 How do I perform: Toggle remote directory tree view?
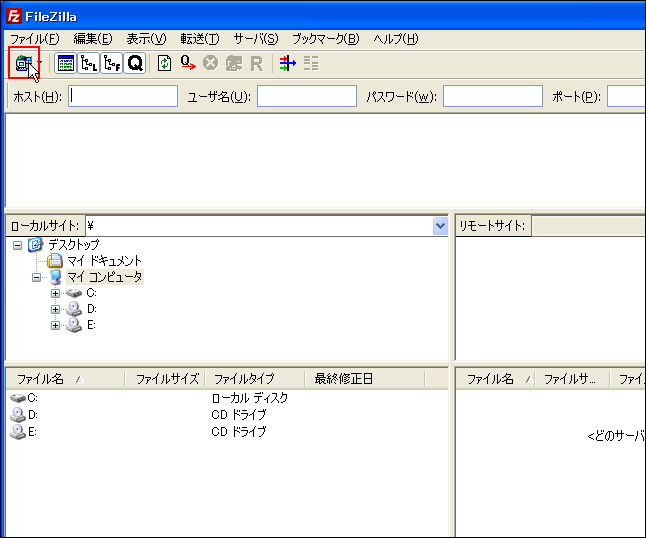[x=112, y=63]
